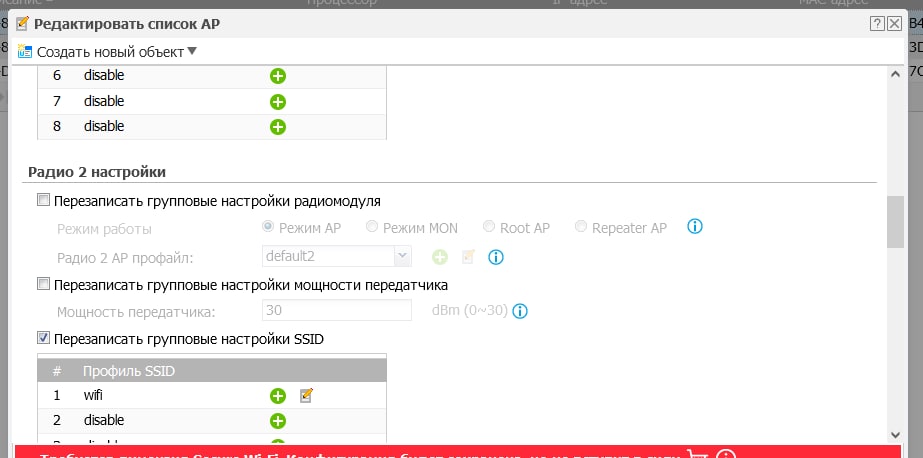The image size is (923, 458).
Task: Add SSID profile to row 8
Action: click(x=278, y=126)
